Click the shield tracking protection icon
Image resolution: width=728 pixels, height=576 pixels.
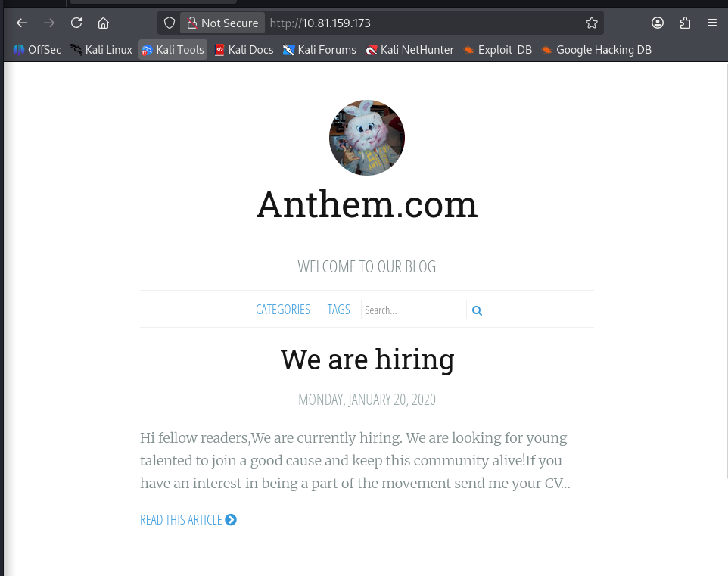(170, 23)
